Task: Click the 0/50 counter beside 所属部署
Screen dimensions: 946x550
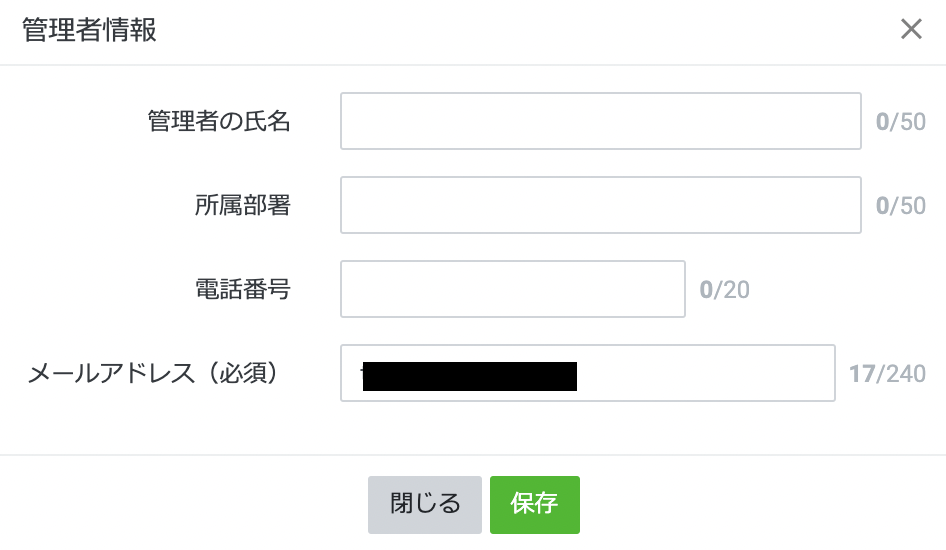Action: tap(900, 207)
